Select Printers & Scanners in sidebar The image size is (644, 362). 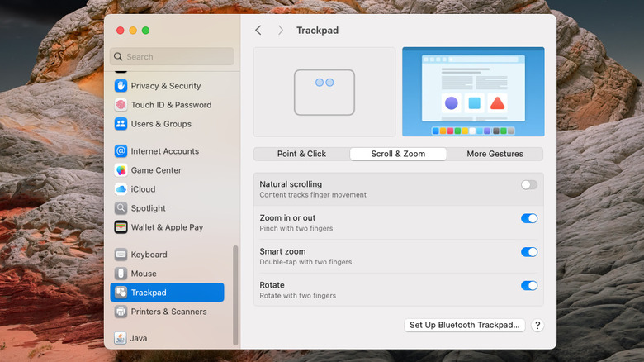(x=168, y=312)
